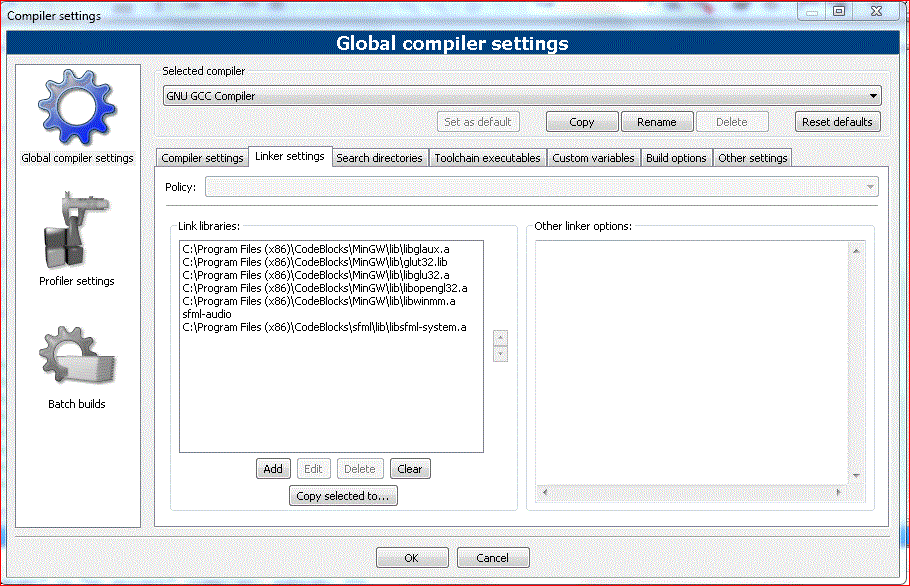The image size is (910, 586).
Task: Click Batch builds label
Action: (x=77, y=404)
